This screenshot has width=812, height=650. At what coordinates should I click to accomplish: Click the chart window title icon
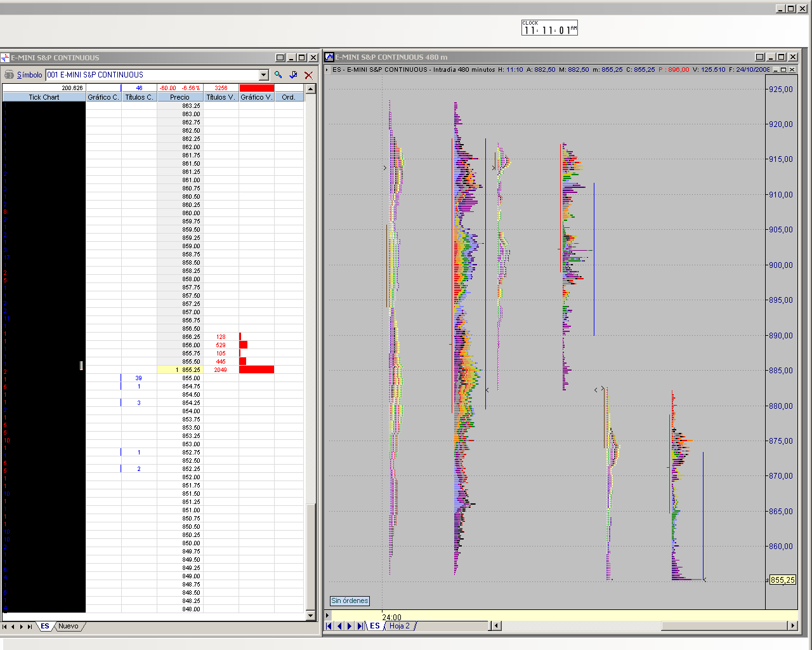(329, 57)
